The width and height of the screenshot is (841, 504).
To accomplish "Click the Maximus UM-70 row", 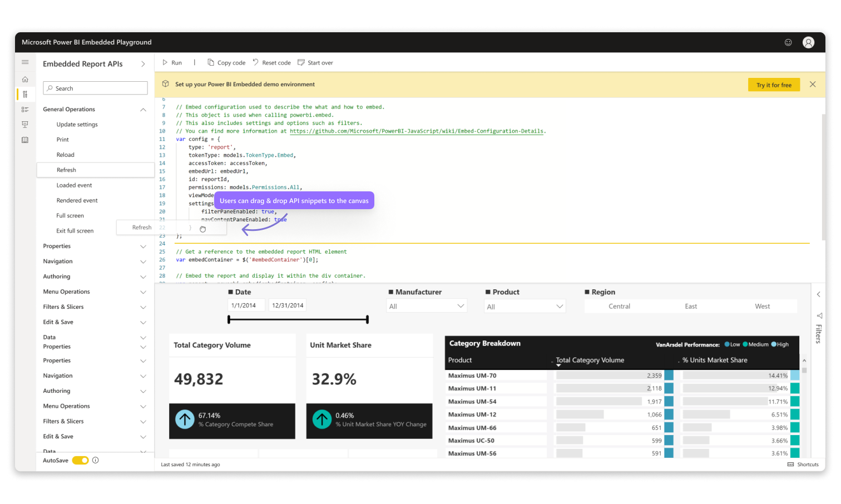I will (623, 375).
